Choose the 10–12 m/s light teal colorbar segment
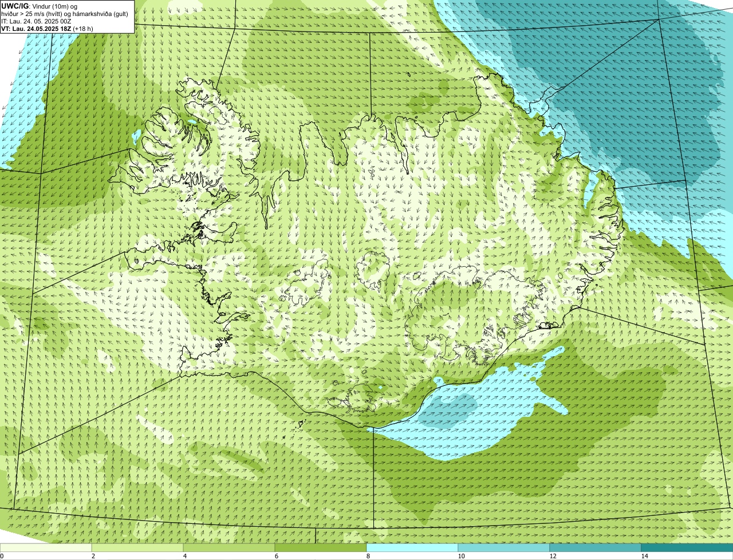733x560 pixels. [x=504, y=547]
